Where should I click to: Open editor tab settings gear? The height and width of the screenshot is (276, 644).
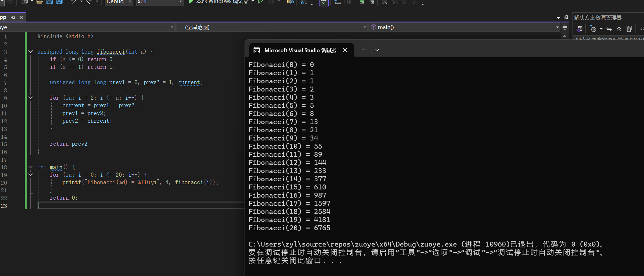[x=566, y=17]
